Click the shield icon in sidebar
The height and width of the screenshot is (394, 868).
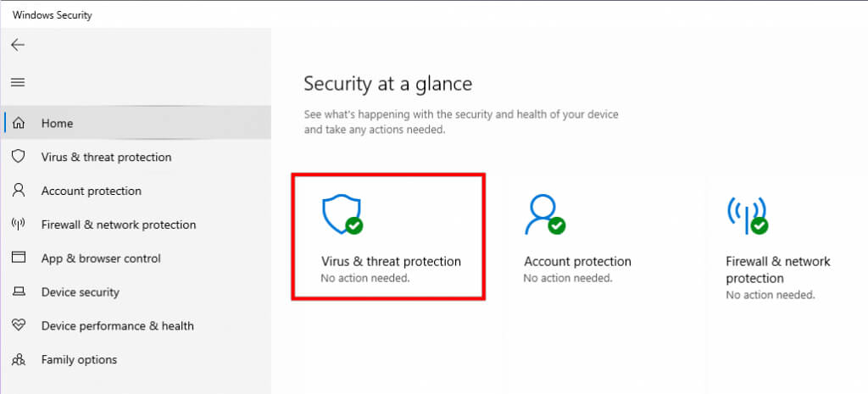[18, 157]
